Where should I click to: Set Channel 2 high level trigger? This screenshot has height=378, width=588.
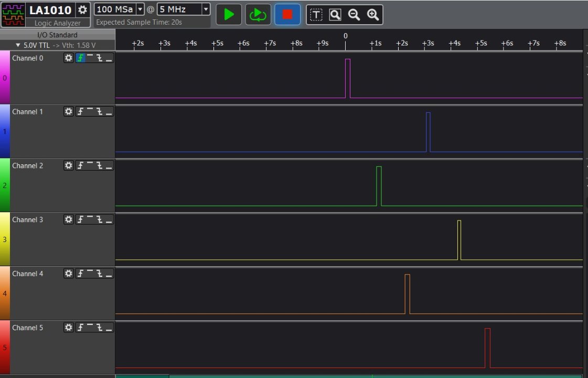tap(90, 166)
